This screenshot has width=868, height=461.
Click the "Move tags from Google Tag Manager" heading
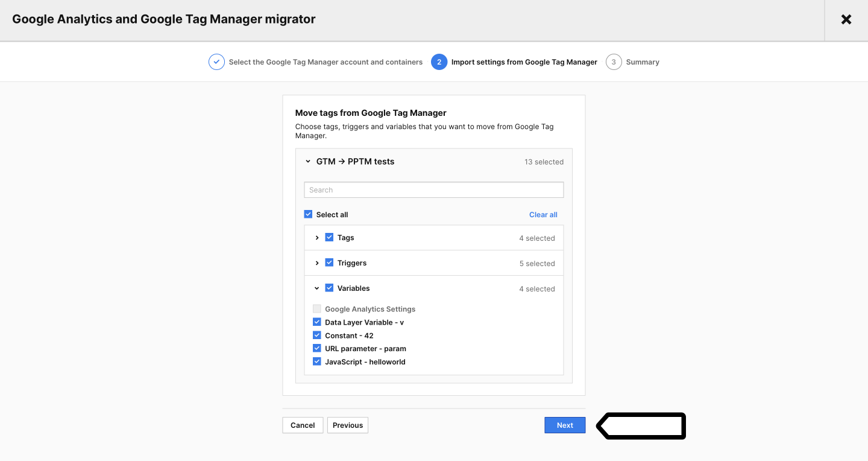coord(371,113)
